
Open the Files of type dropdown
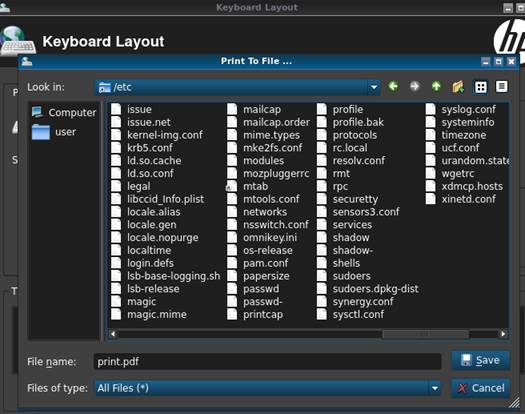(435, 388)
